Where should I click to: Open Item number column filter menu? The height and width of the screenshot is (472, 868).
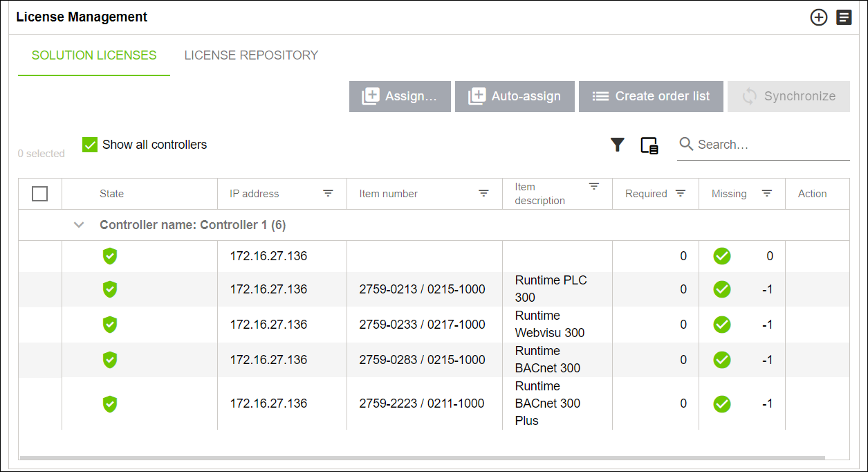pos(484,194)
